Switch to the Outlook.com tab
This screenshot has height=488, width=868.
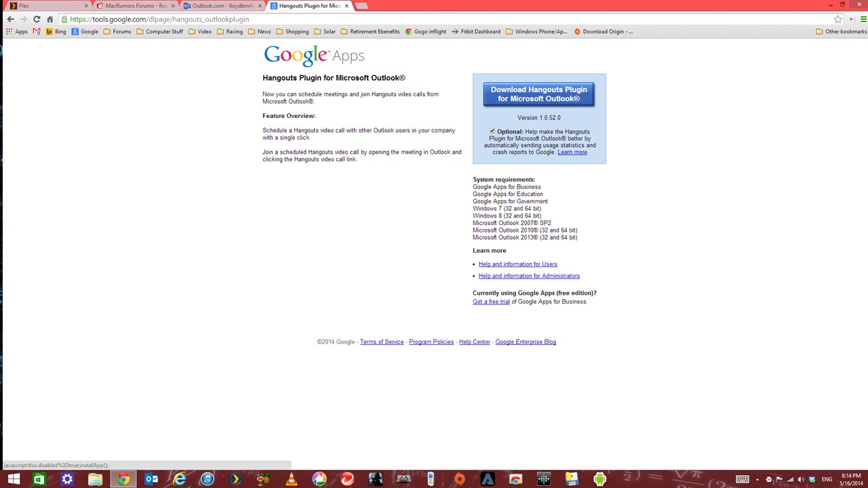(x=220, y=5)
